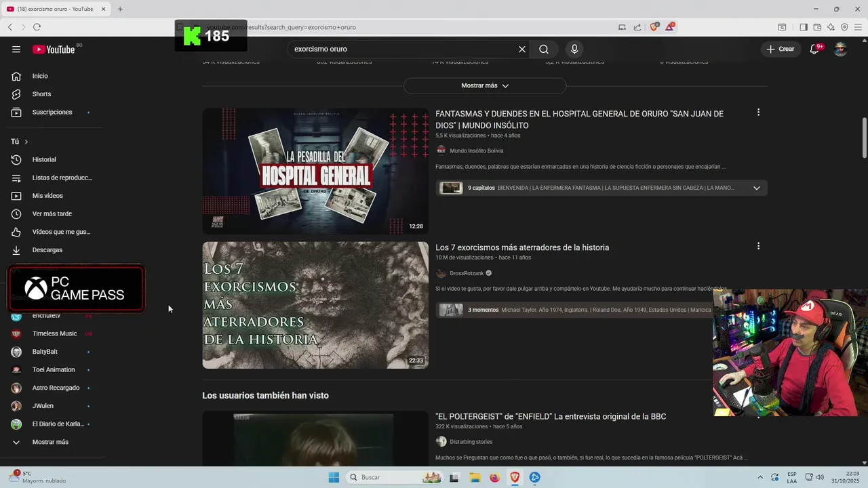Share this page via share icon
Image resolution: width=868 pixels, height=488 pixels.
pos(637,27)
